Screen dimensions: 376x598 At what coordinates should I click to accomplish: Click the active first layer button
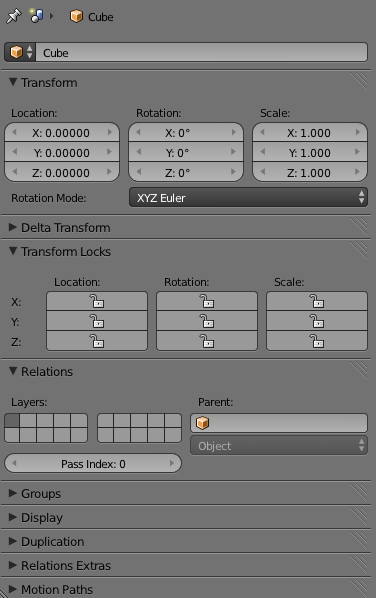12,421
